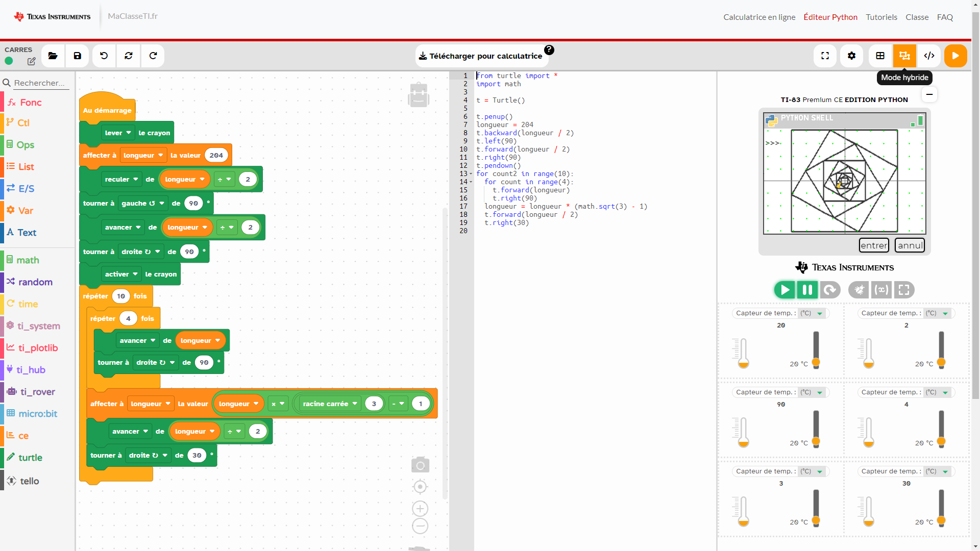The image size is (980, 551).
Task: Collapse the calculator panel with the minus button
Action: click(x=929, y=94)
